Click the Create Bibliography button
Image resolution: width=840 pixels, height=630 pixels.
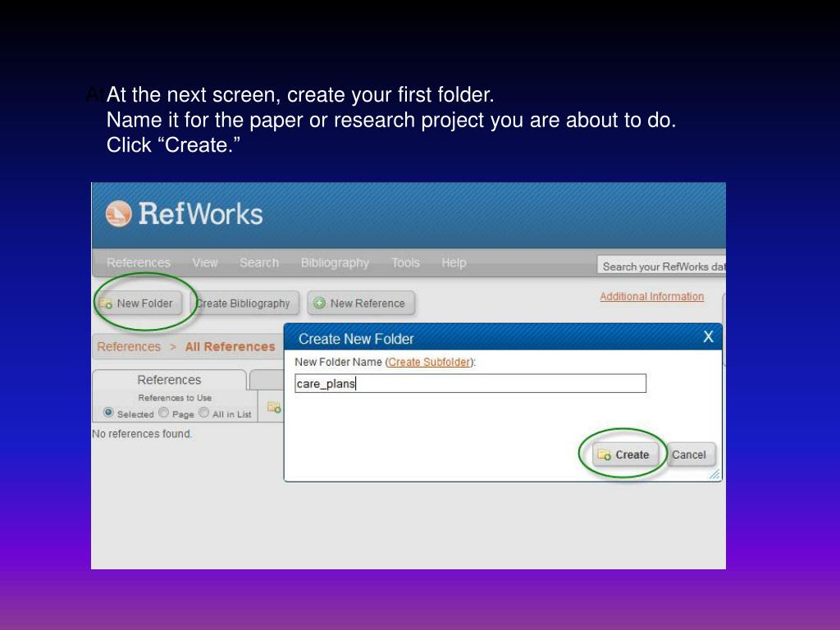(x=244, y=304)
